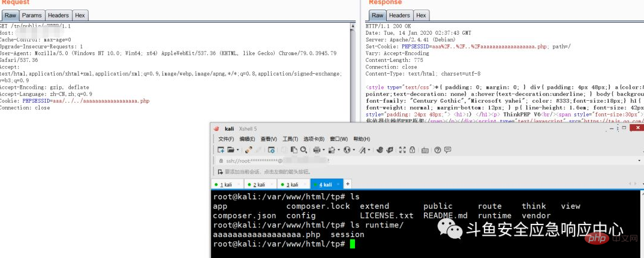This screenshot has height=258, width=644.
Task: Switch to Request Params tab
Action: point(32,15)
